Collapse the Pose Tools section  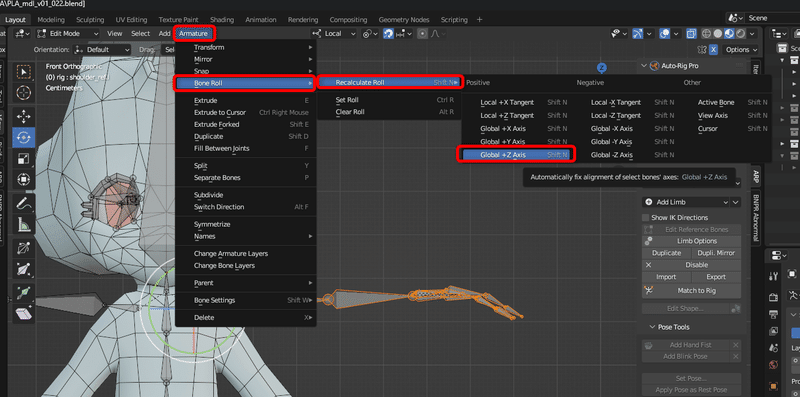click(x=653, y=327)
